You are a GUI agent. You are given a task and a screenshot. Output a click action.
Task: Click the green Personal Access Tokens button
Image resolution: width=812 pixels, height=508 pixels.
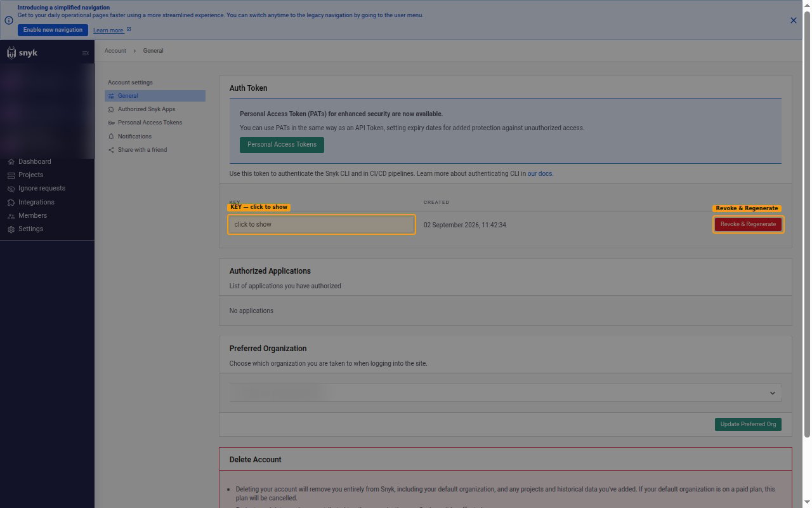282,145
